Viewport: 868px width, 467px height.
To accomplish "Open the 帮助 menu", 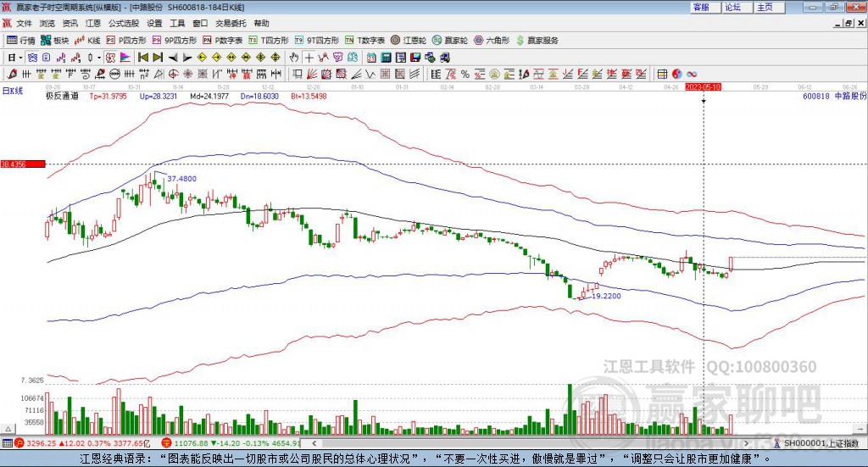I will click(x=261, y=23).
